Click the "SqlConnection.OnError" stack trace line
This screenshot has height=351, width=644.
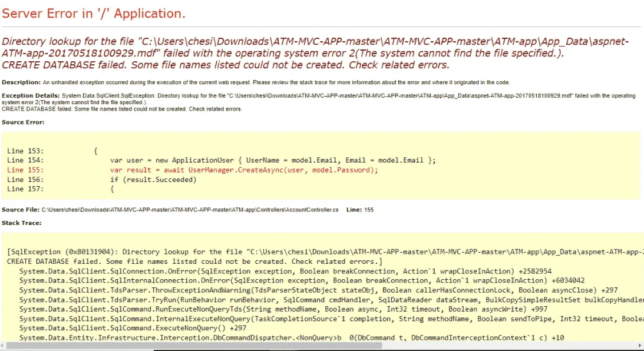285,271
